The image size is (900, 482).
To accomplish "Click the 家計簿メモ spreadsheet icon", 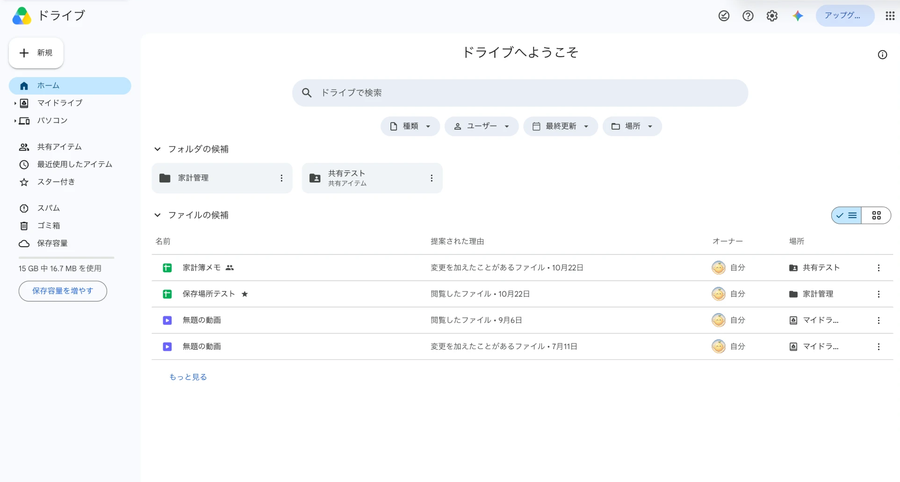I will click(x=167, y=267).
